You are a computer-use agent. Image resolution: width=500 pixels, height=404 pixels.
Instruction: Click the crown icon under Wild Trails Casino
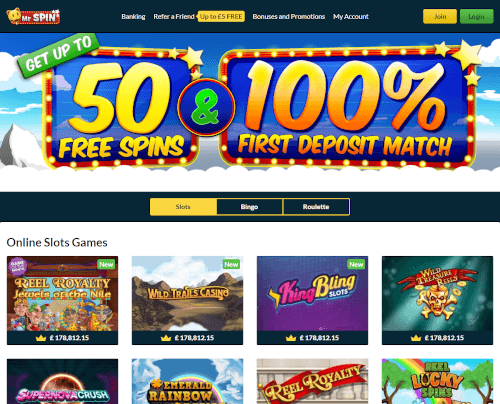(x=166, y=338)
